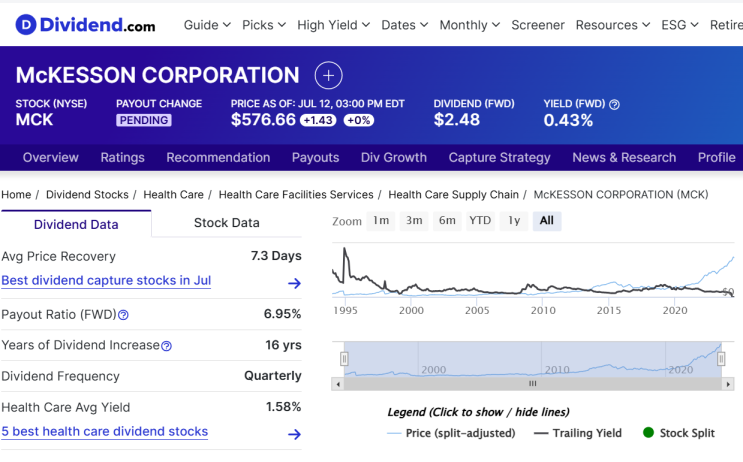Image resolution: width=743 pixels, height=462 pixels.
Task: Click the chart navigator left range handle
Action: tap(344, 358)
